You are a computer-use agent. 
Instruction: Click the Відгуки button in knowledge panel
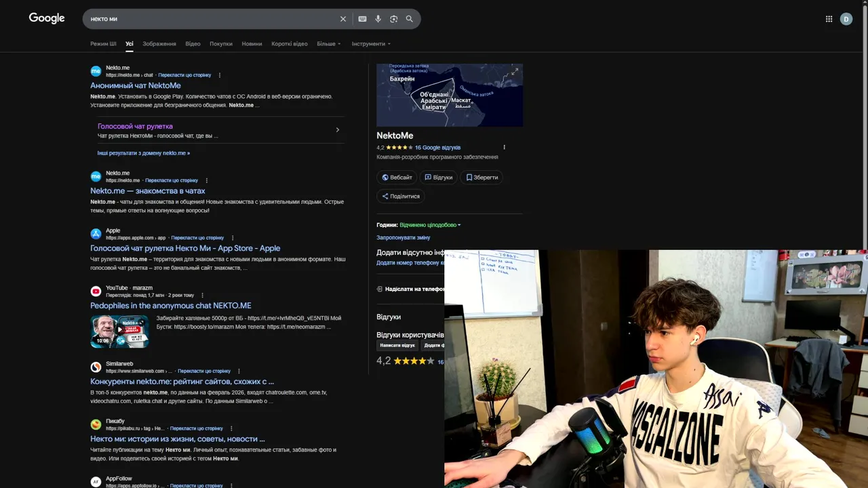point(438,178)
